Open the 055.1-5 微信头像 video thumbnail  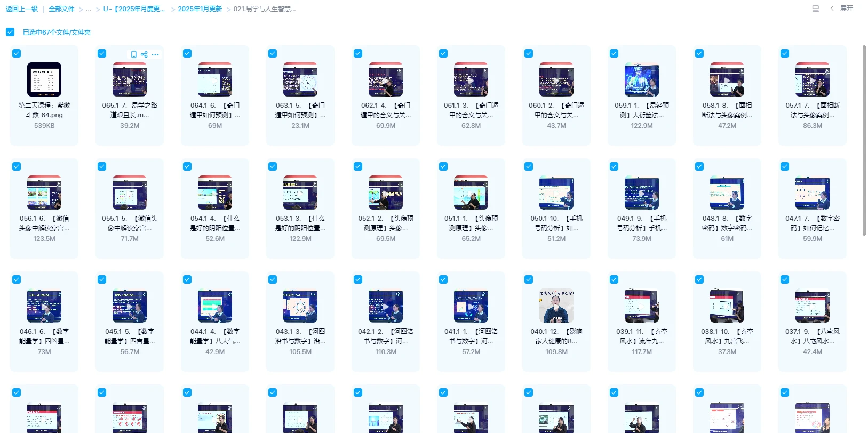[130, 192]
